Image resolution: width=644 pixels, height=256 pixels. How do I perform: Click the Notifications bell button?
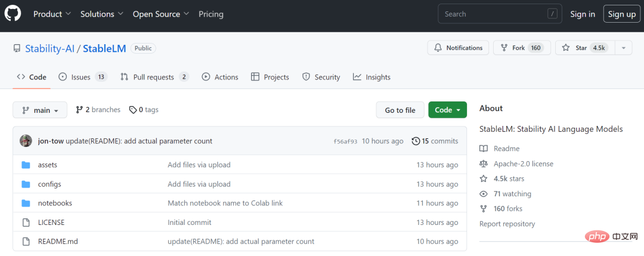tap(458, 48)
